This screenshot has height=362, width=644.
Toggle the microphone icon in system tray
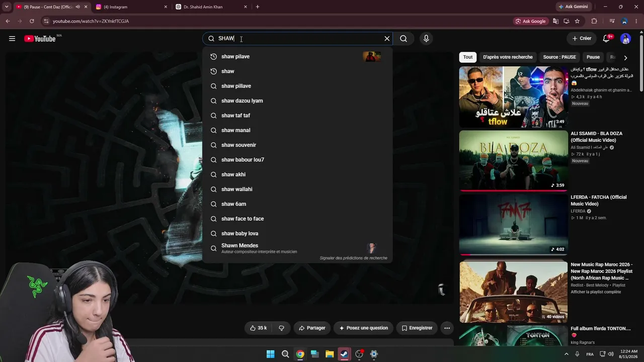(x=577, y=354)
